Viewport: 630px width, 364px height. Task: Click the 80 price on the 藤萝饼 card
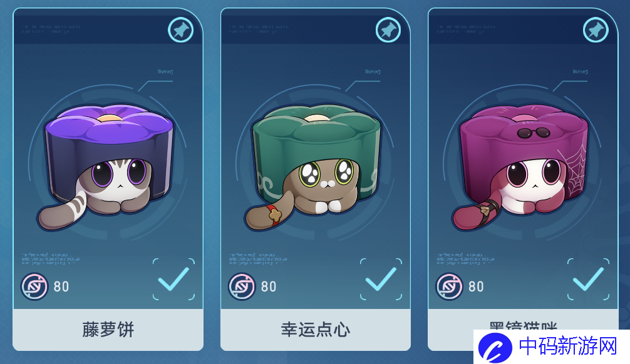61,286
